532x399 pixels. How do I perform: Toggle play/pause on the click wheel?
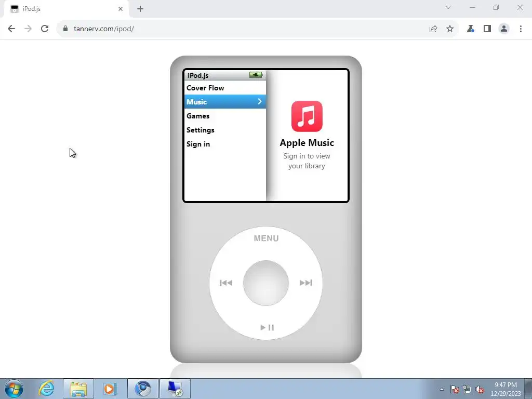tap(267, 327)
